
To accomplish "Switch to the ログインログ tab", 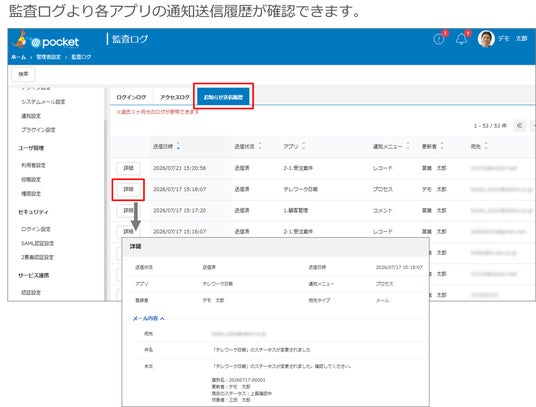I will (131, 97).
